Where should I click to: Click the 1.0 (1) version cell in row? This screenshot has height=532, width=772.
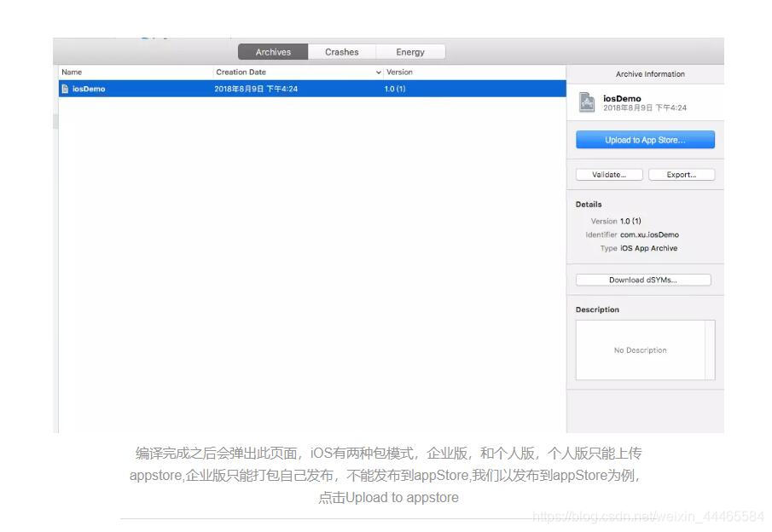395,89
